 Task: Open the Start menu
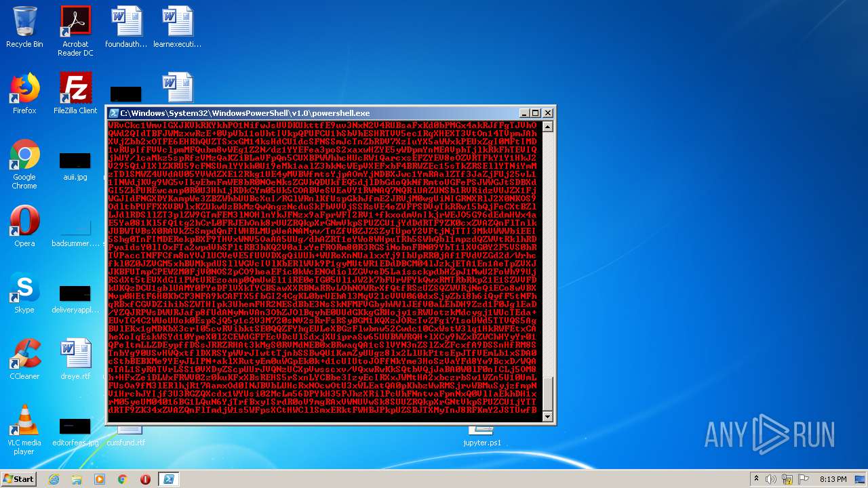[18, 479]
